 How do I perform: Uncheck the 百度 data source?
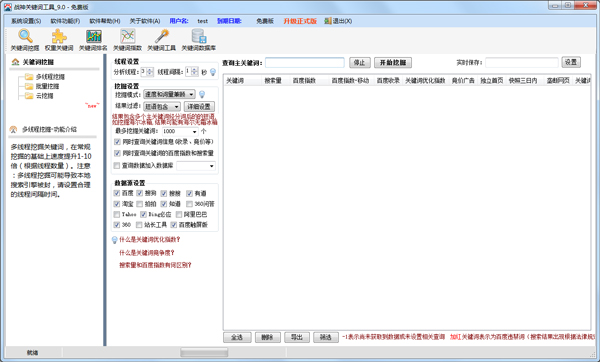pyautogui.click(x=117, y=193)
